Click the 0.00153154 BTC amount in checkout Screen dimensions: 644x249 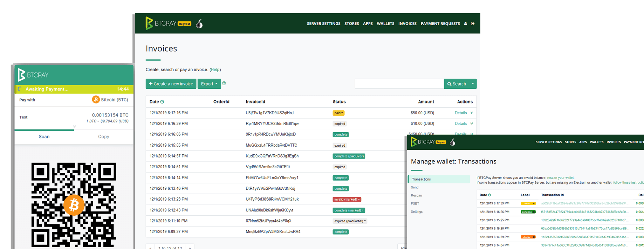pyautogui.click(x=110, y=115)
